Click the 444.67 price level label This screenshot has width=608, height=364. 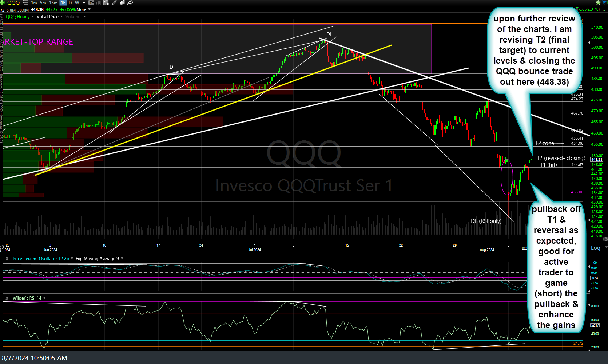tap(577, 165)
